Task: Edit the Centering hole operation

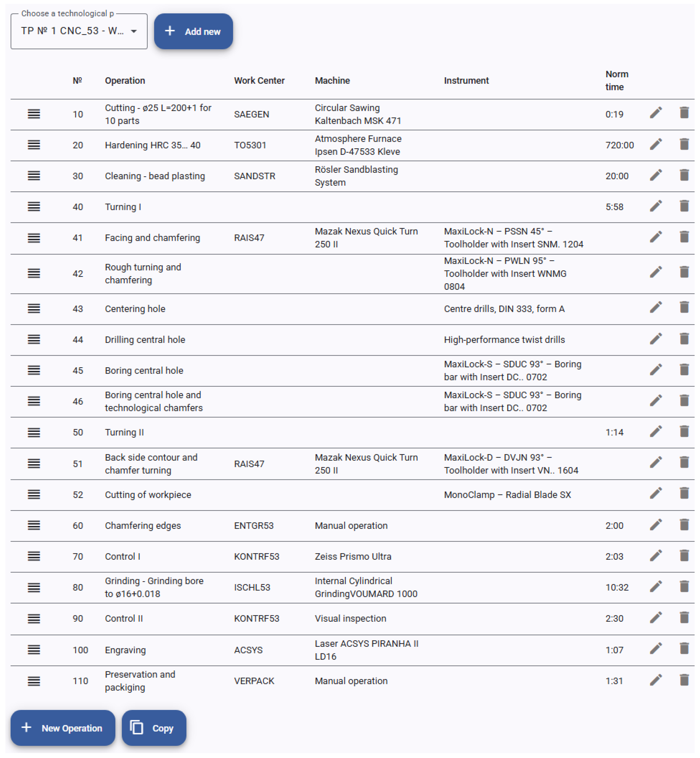Action: [656, 308]
